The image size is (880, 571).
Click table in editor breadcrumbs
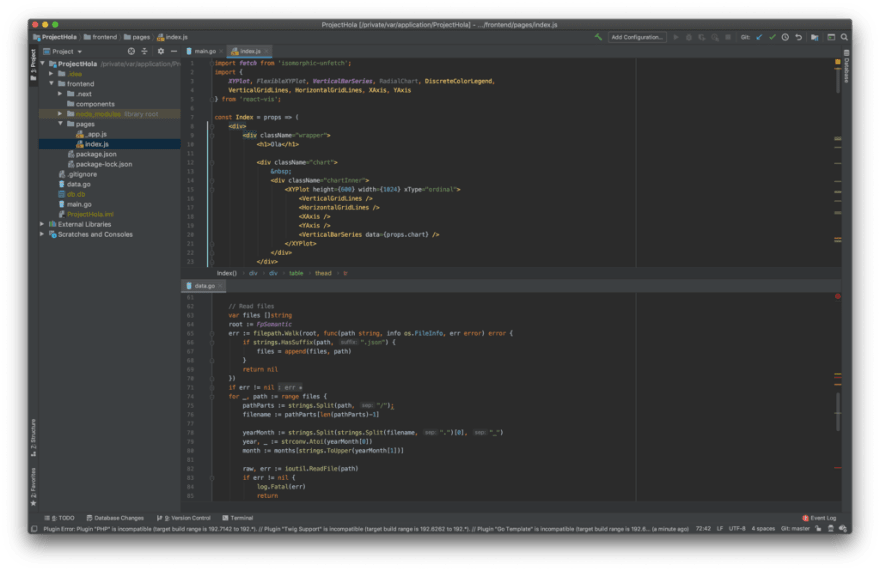click(x=296, y=273)
